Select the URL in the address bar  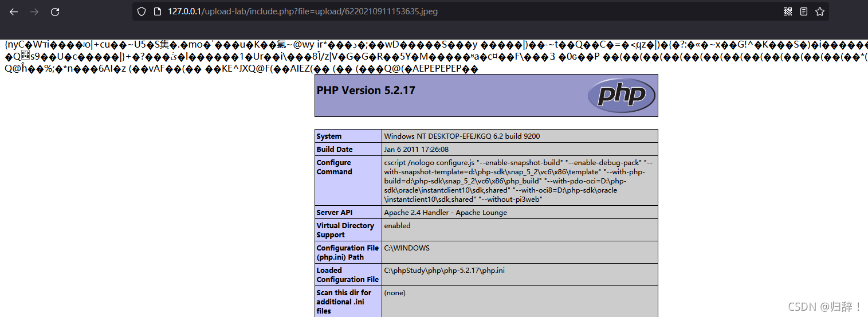[x=303, y=11]
